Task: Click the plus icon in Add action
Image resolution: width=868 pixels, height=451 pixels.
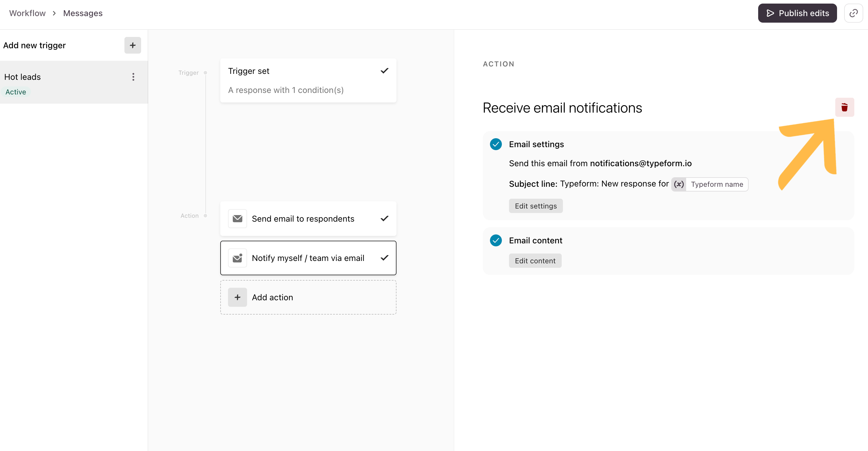Action: pos(237,297)
